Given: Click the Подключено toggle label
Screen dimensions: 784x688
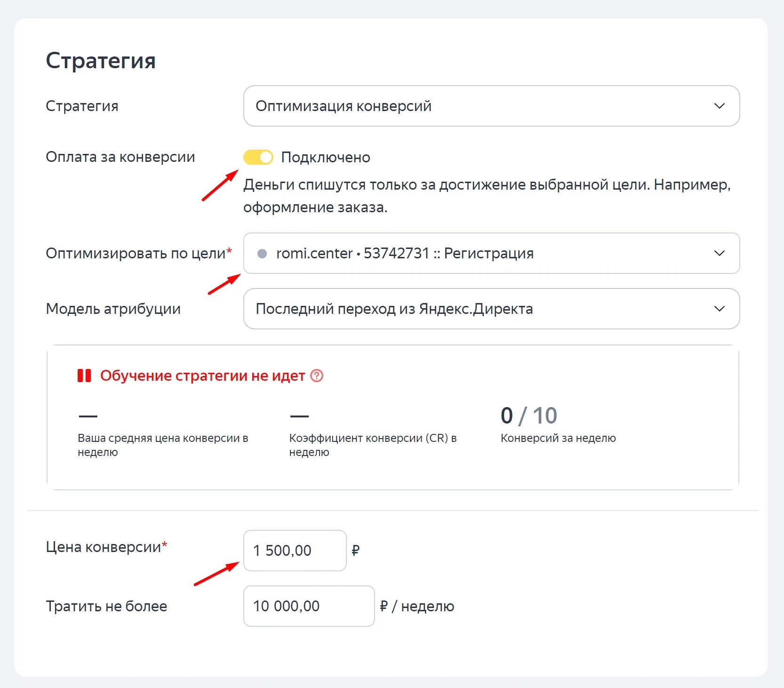Looking at the screenshot, I should point(326,157).
